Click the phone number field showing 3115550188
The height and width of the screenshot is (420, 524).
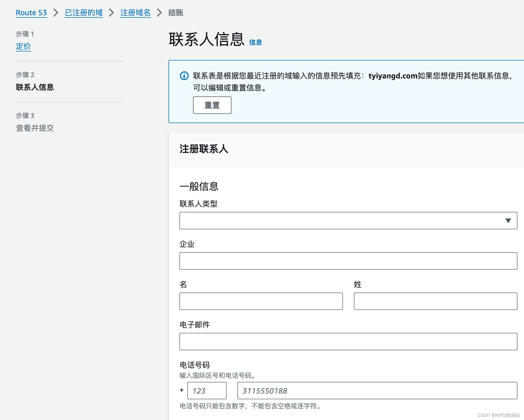(377, 391)
